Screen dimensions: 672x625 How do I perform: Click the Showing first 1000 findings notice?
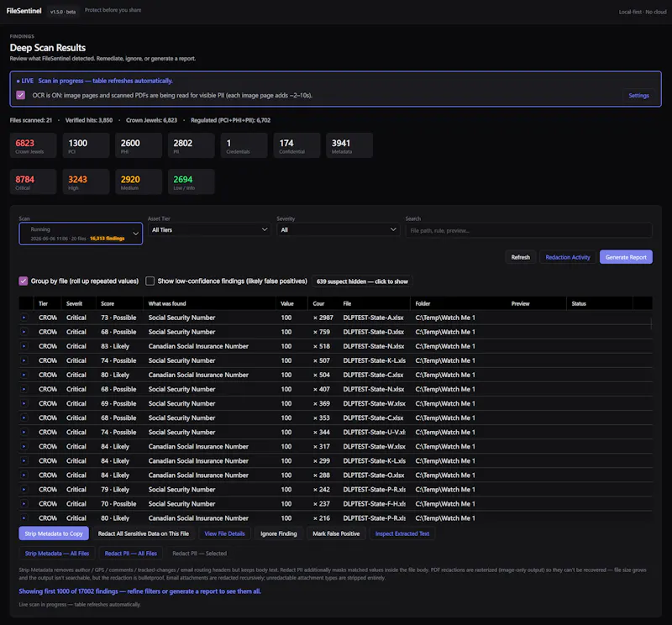click(139, 591)
